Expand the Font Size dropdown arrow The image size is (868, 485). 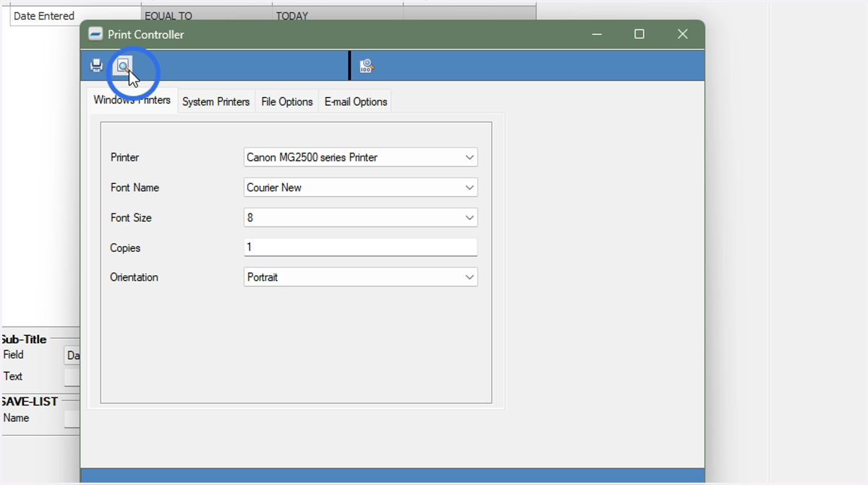click(469, 217)
